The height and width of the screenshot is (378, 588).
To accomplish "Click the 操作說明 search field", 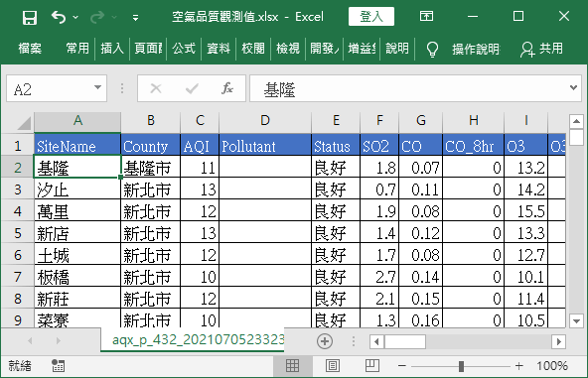I will (476, 49).
